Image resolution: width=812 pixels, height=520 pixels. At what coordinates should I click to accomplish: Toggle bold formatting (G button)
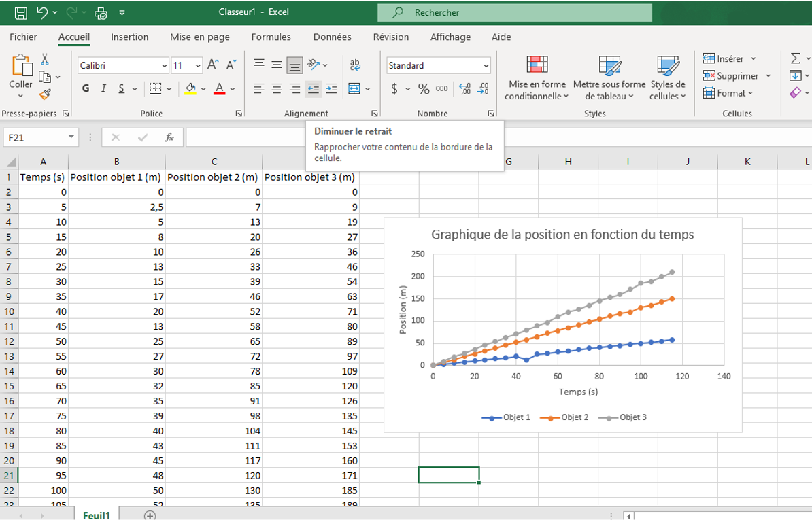point(86,88)
